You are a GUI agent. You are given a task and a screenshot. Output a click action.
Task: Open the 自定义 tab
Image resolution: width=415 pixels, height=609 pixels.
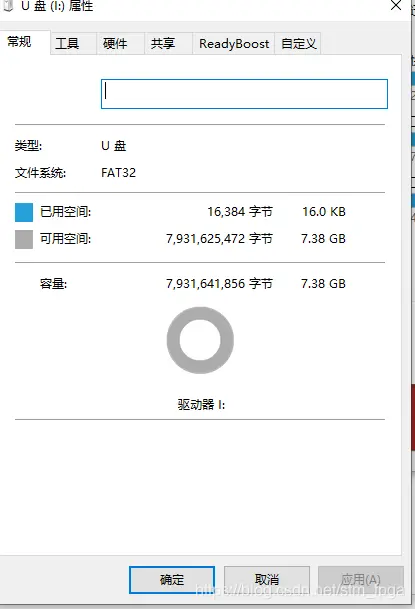click(298, 44)
